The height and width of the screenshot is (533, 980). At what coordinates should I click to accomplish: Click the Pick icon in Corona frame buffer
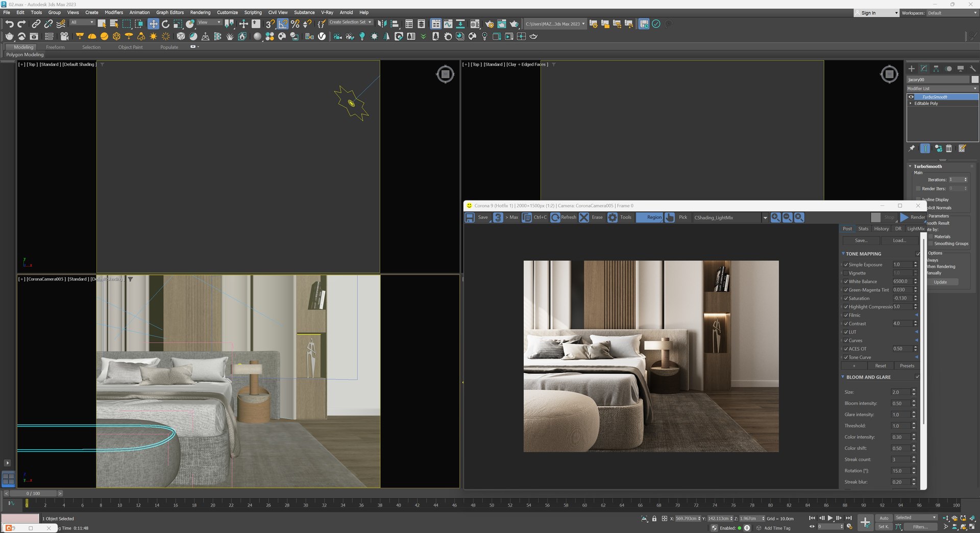pyautogui.click(x=670, y=217)
